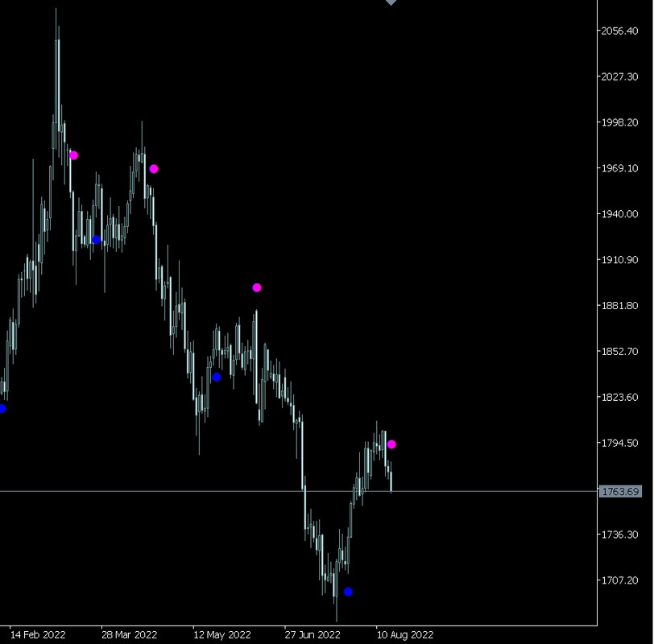Click the blue signal dot below July 2022 low
This screenshot has height=644, width=654.
point(348,592)
